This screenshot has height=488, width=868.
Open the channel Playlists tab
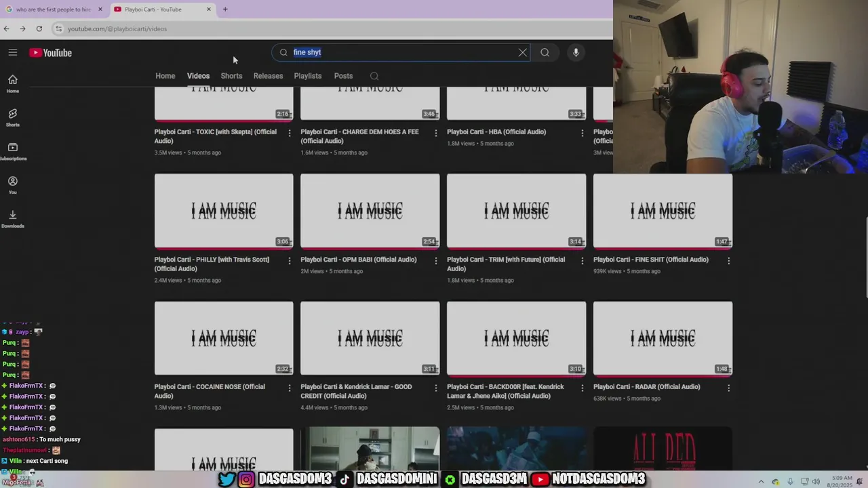click(308, 76)
